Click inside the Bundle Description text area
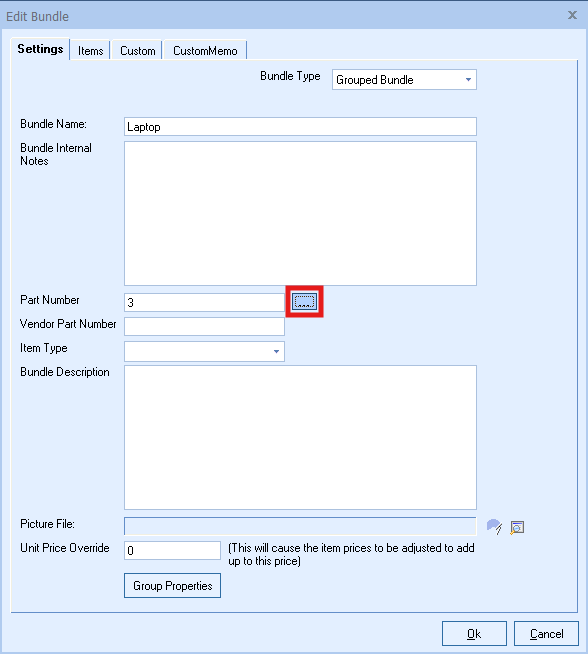The width and height of the screenshot is (588, 654). pyautogui.click(x=300, y=438)
